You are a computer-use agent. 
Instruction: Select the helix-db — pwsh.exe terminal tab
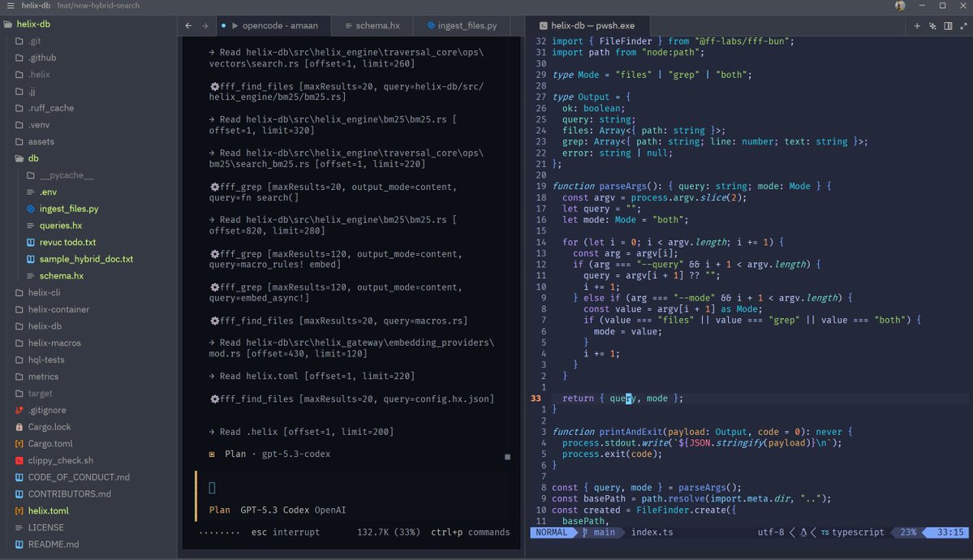pos(587,25)
